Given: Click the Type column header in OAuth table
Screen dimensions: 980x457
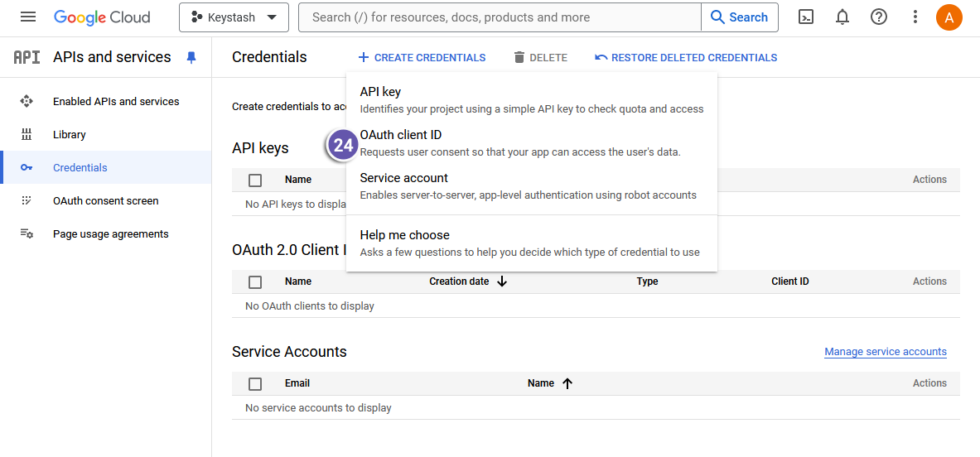Looking at the screenshot, I should click(648, 281).
